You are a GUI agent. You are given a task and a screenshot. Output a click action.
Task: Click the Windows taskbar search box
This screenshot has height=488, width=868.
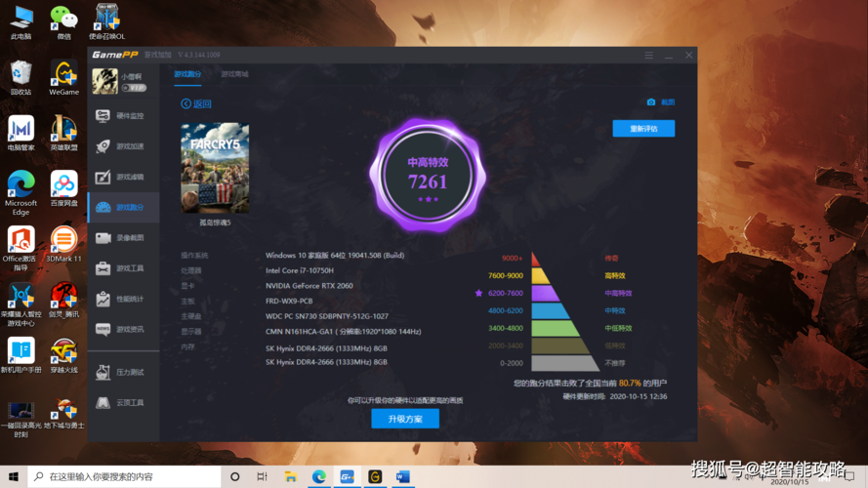(x=124, y=476)
